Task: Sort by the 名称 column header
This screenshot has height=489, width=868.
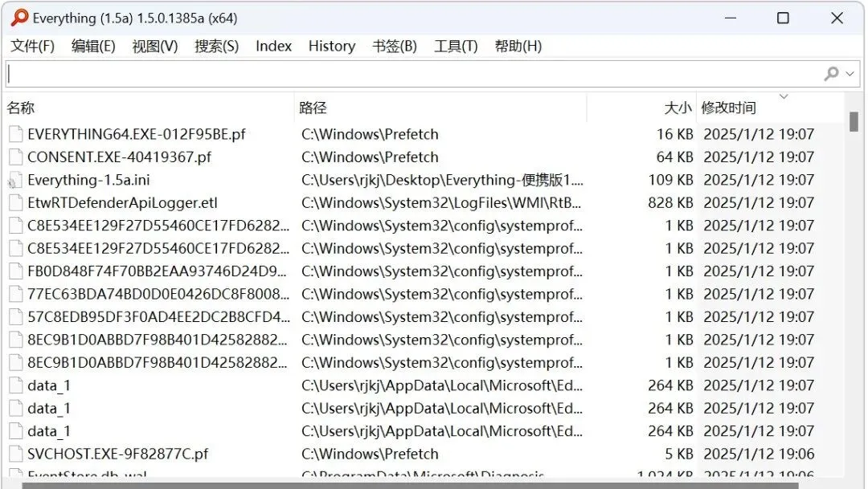Action: (x=149, y=108)
